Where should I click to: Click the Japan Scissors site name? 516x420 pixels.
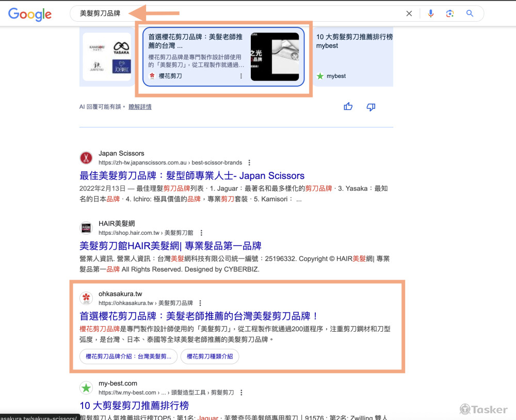121,153
